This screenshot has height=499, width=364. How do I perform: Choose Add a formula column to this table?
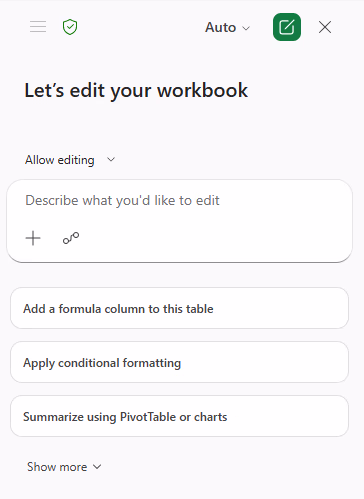pyautogui.click(x=179, y=308)
